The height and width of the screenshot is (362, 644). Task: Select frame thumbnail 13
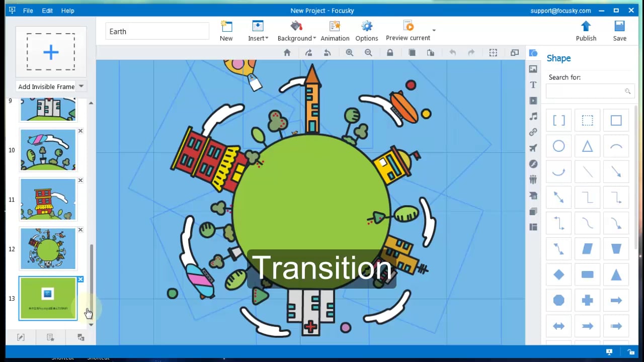(48, 298)
